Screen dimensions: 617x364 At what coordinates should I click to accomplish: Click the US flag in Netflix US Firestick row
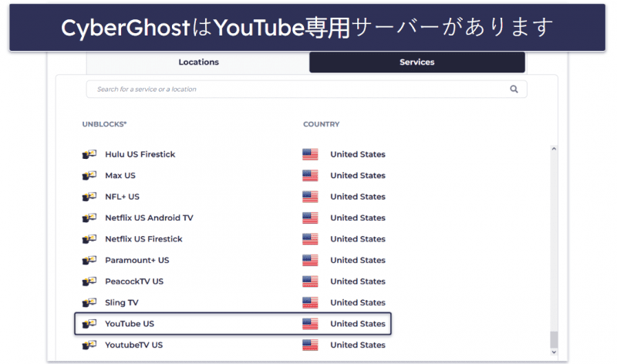point(310,239)
